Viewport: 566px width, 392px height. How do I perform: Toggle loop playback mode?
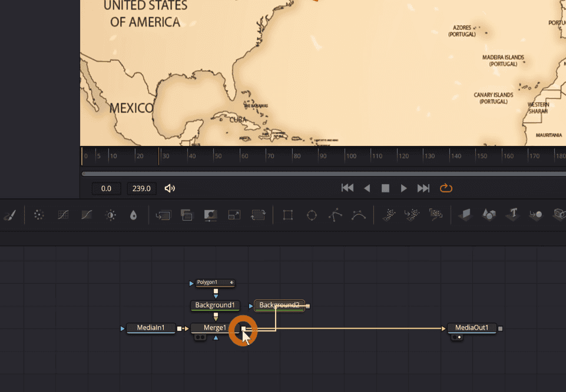[446, 188]
